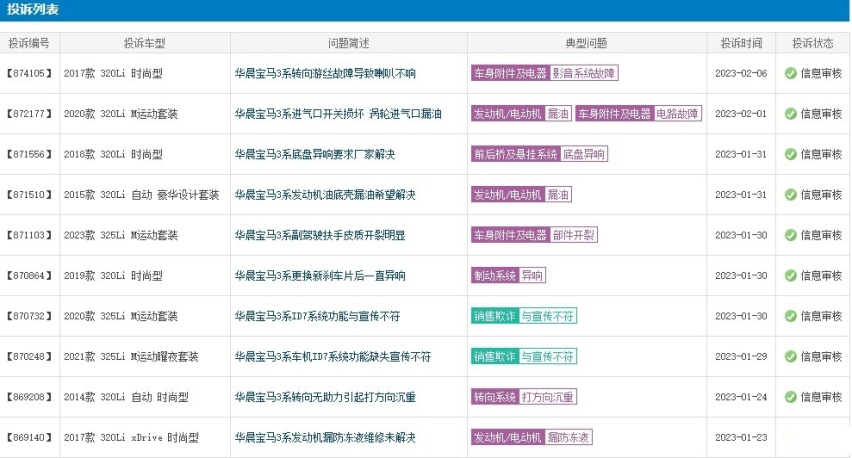Click 投诉时间 column header

[x=741, y=43]
